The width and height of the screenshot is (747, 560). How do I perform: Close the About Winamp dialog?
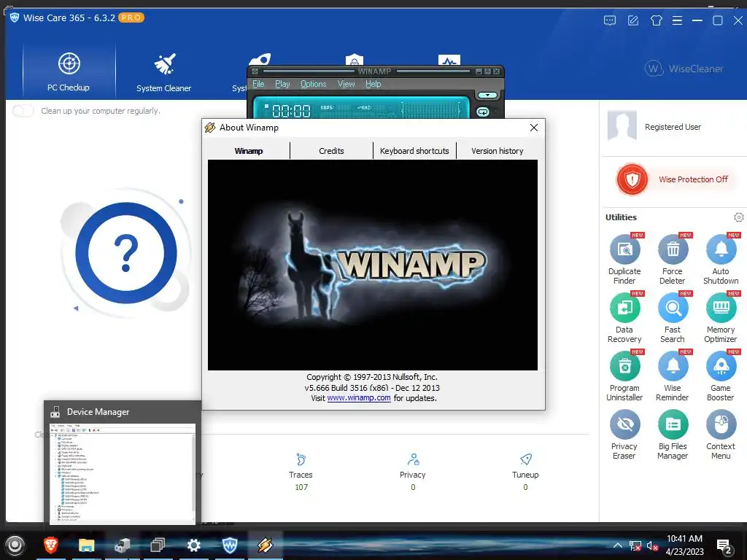(533, 128)
